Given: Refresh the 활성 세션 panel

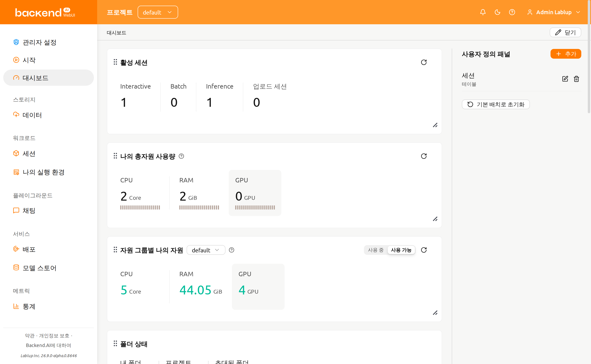Looking at the screenshot, I should click(424, 62).
